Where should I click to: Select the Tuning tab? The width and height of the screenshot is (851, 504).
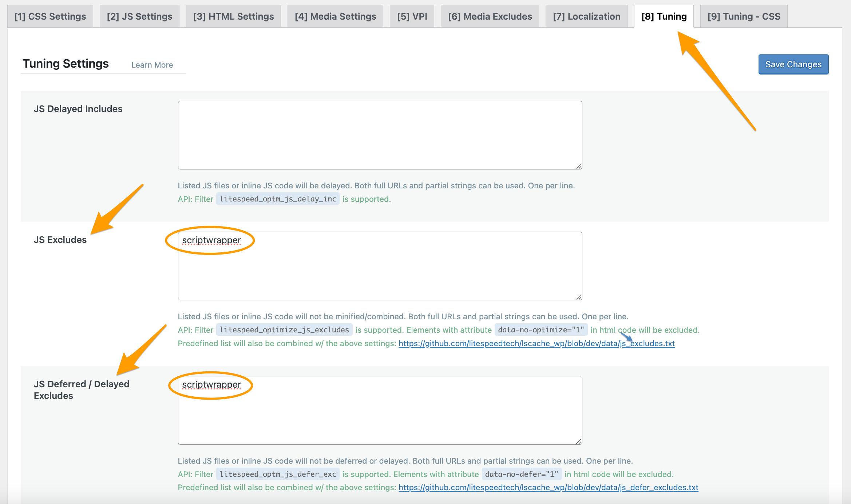[x=664, y=16]
